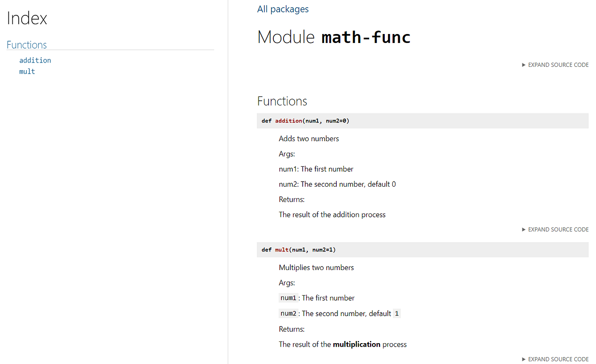Click the bold word 'multiplication'
The width and height of the screenshot is (596, 364).
tap(356, 344)
